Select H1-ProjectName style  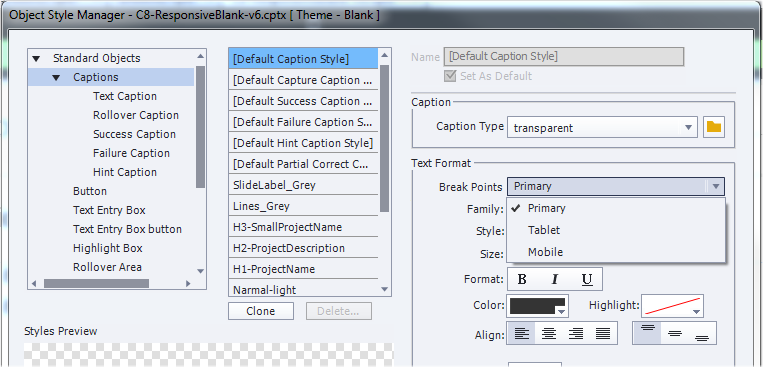click(x=303, y=269)
